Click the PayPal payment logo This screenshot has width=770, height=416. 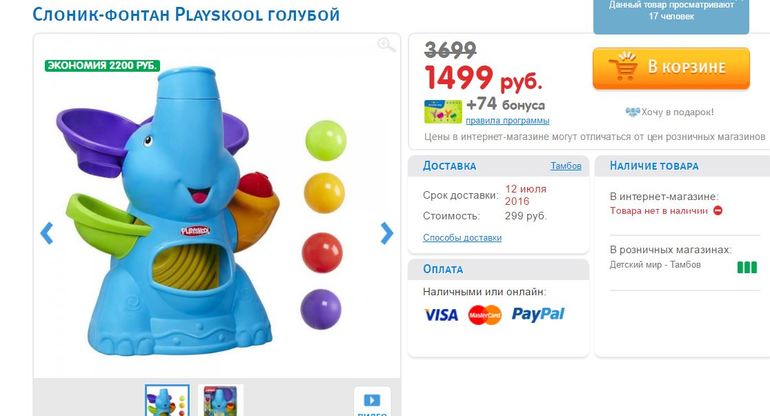click(538, 314)
